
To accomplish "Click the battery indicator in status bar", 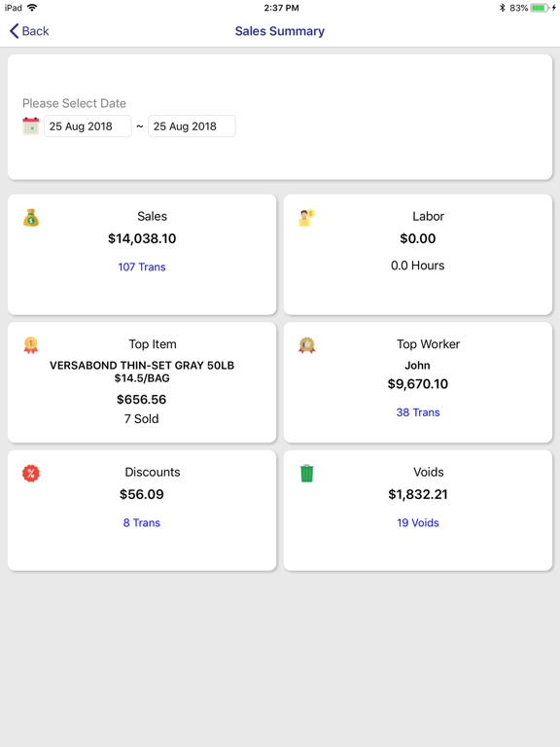I will pos(540,8).
